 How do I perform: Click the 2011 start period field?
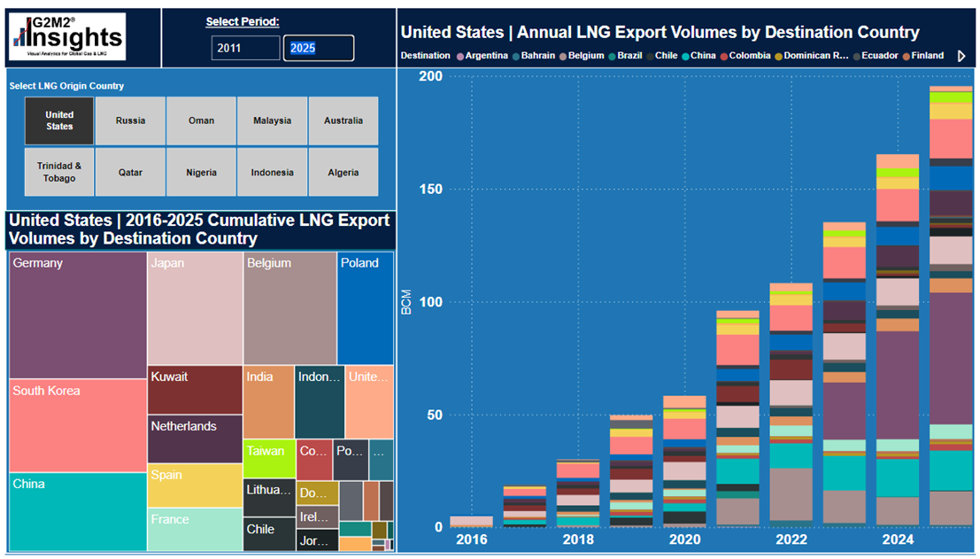coord(245,48)
